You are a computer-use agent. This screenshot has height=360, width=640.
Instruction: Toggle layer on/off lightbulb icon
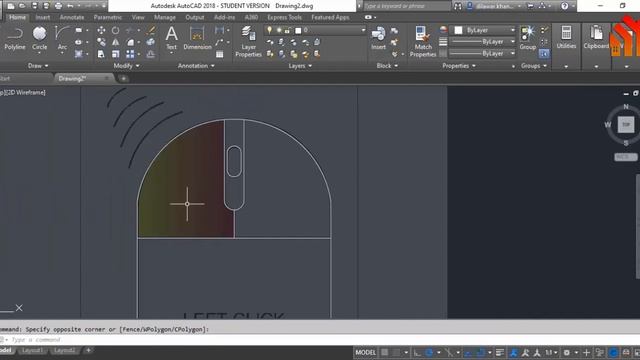(x=269, y=30)
